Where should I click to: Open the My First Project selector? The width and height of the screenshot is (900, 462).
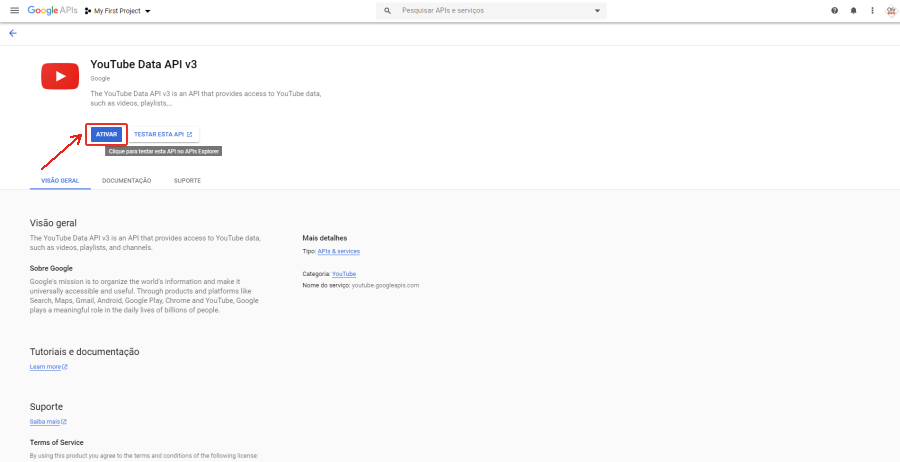pos(118,11)
